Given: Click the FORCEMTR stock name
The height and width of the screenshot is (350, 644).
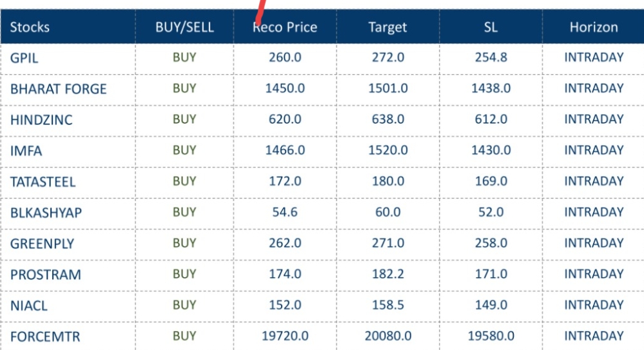Looking at the screenshot, I should 45,336.
